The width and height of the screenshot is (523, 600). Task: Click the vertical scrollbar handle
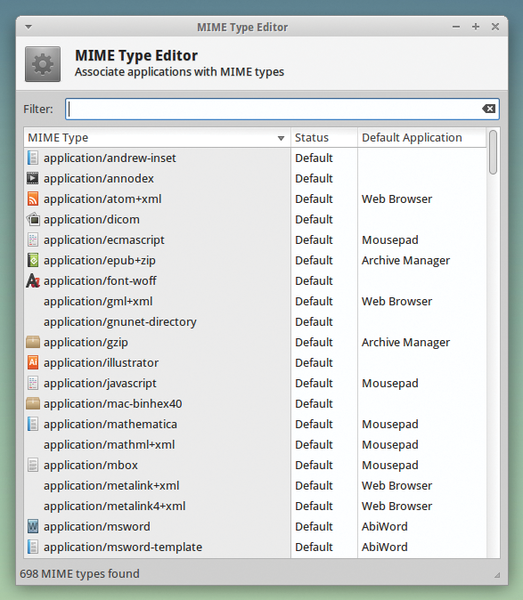click(493, 152)
